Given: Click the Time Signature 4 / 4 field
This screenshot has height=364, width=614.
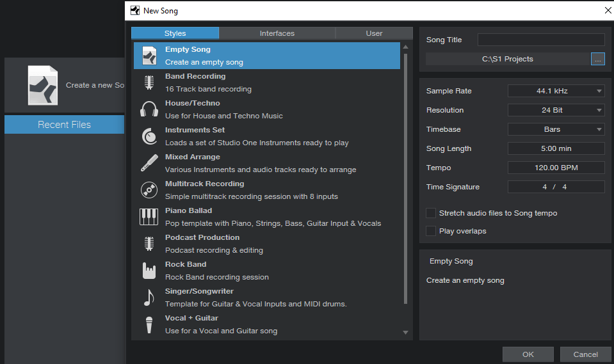Looking at the screenshot, I should 556,187.
